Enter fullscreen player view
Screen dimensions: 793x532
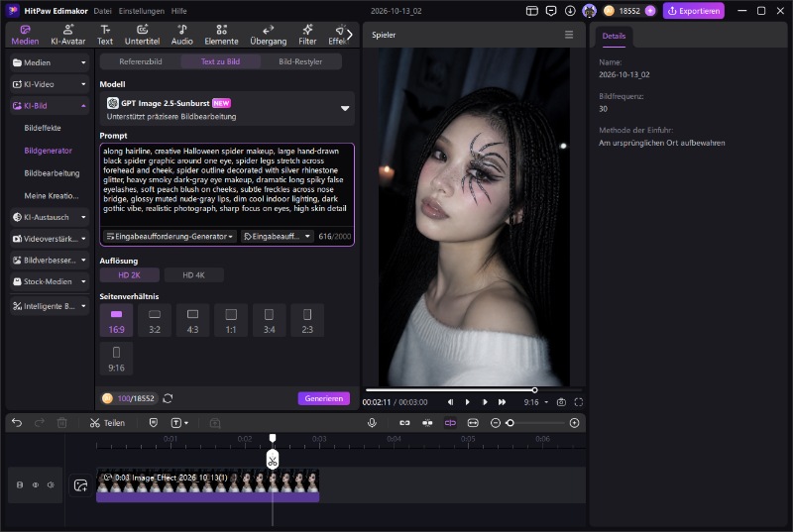(579, 402)
